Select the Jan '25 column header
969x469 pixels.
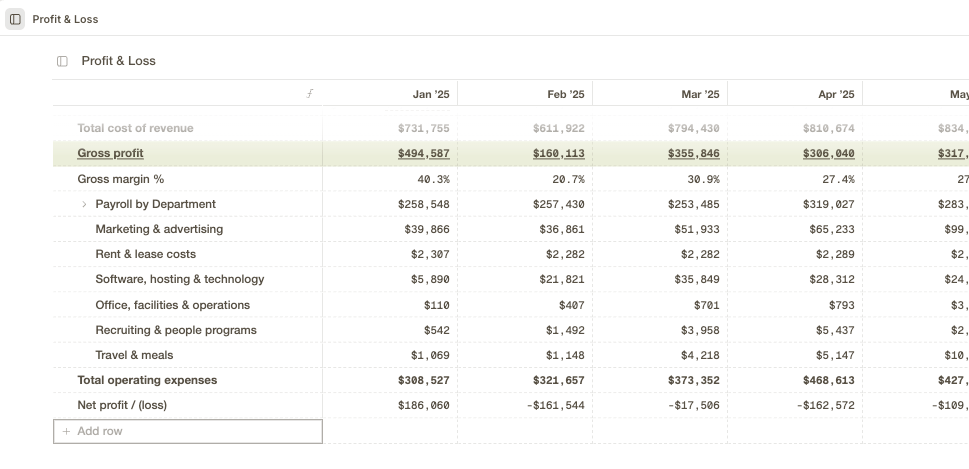tap(431, 95)
